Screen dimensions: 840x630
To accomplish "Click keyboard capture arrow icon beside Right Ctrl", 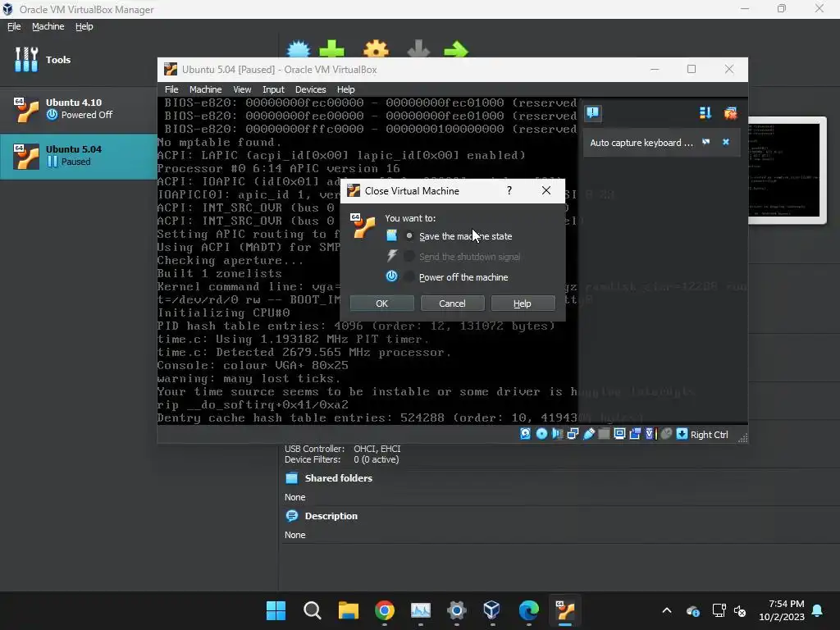I will pyautogui.click(x=682, y=434).
